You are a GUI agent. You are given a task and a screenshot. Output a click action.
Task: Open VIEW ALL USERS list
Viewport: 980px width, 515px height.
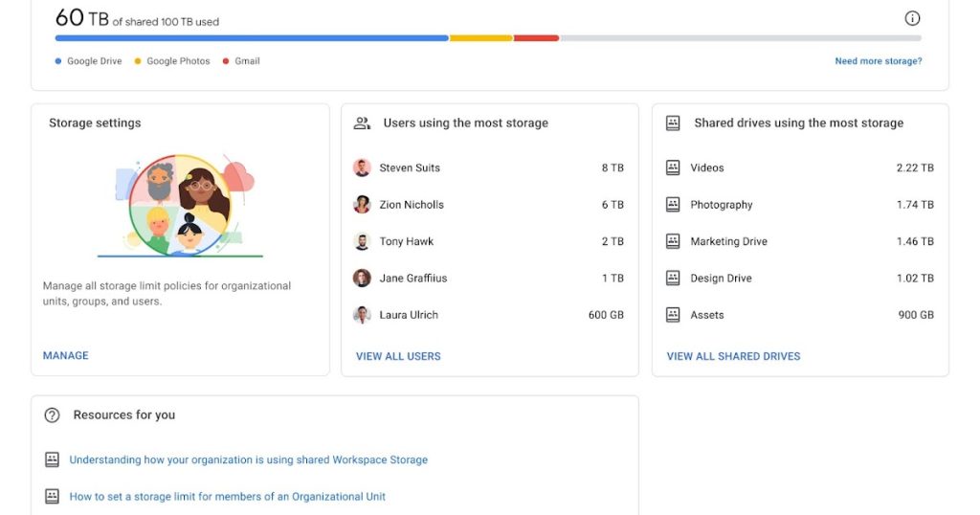(x=398, y=356)
